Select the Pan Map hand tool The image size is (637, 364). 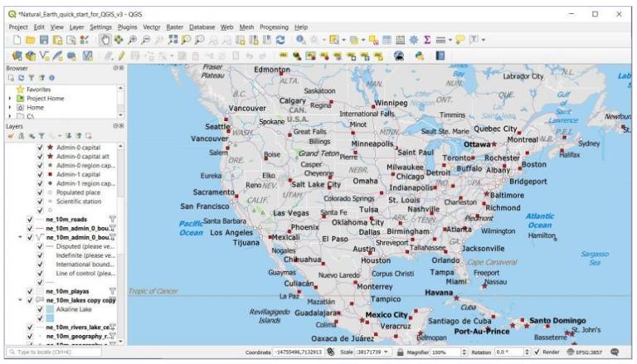105,40
